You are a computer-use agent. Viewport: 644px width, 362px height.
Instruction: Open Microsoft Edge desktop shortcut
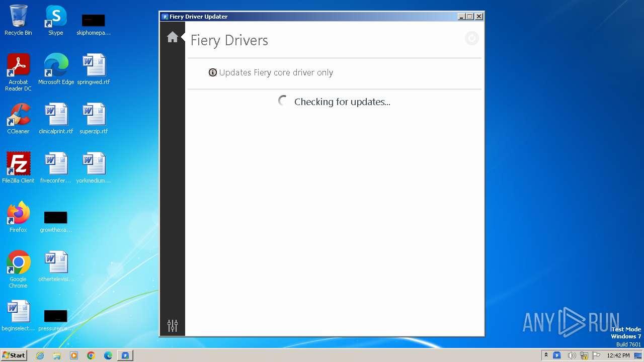coord(56,69)
